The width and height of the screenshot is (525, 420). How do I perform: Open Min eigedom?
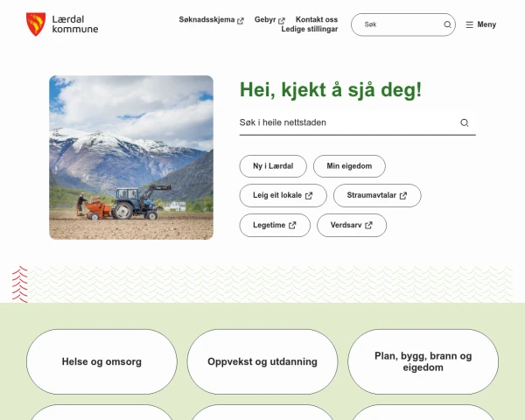349,166
